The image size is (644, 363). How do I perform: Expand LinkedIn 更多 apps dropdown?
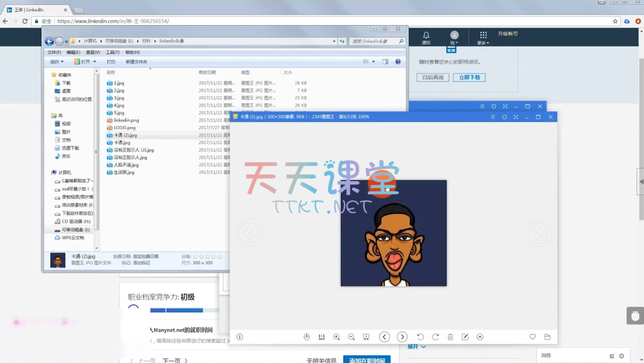483,38
